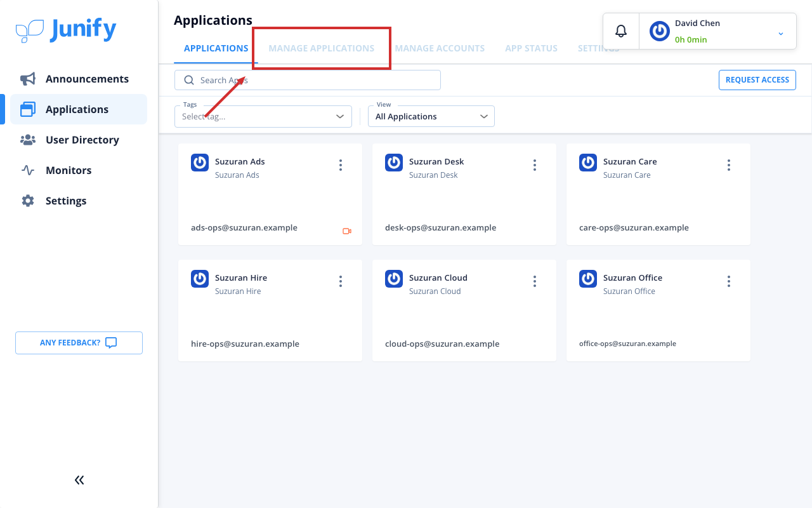Collapse the sidebar with double chevron
This screenshot has height=508, width=812.
[x=79, y=480]
